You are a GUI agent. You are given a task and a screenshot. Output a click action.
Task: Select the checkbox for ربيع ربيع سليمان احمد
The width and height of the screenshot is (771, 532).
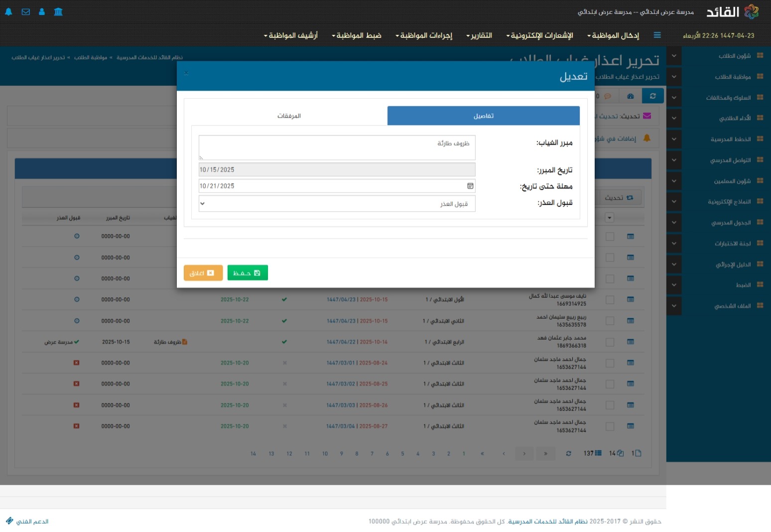pyautogui.click(x=610, y=321)
